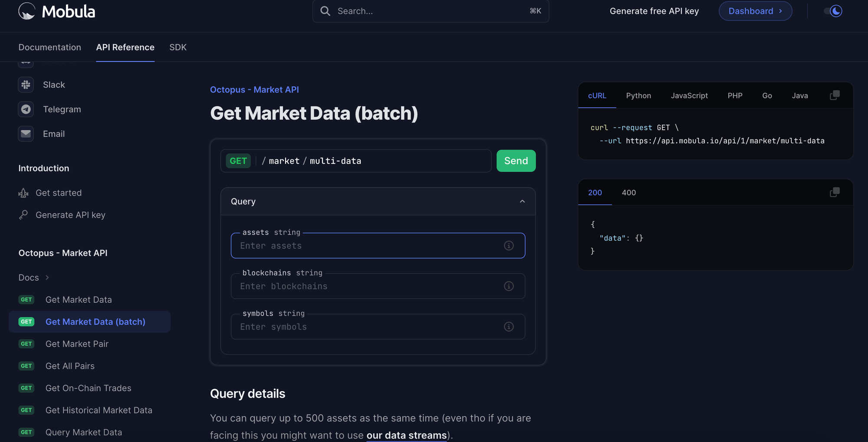Show info for the blockchains parameter
This screenshot has height=442, width=868.
pyautogui.click(x=509, y=286)
